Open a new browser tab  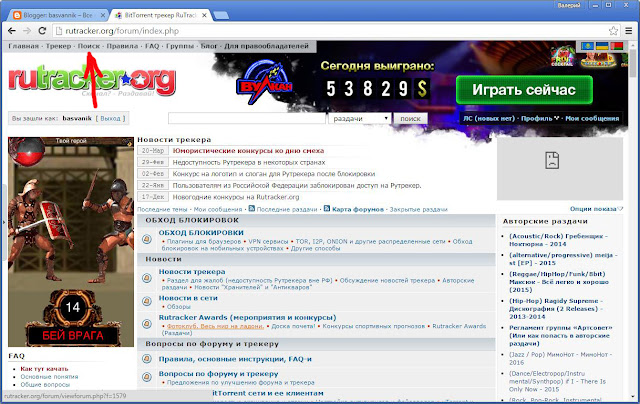coord(221,15)
